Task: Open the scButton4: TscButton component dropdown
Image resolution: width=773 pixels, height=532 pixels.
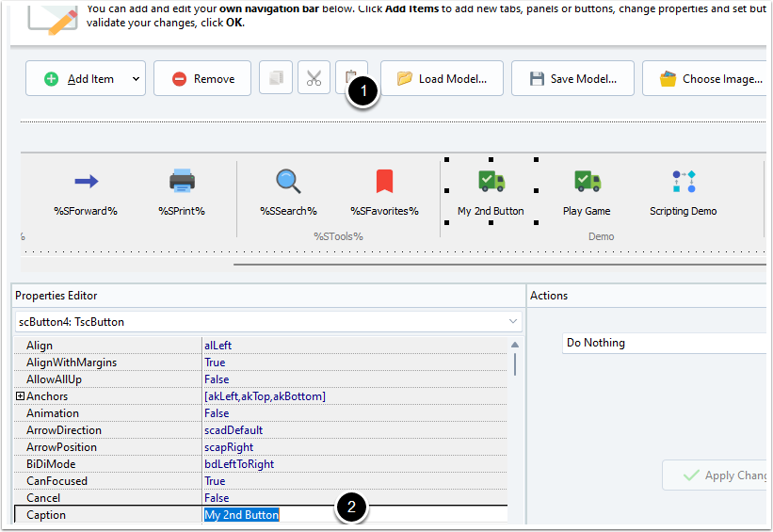Action: coord(513,322)
